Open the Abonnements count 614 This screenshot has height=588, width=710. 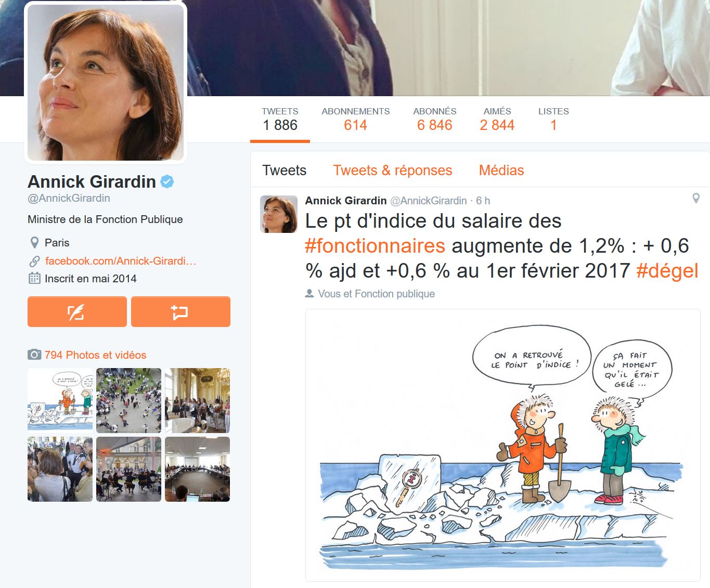click(356, 125)
